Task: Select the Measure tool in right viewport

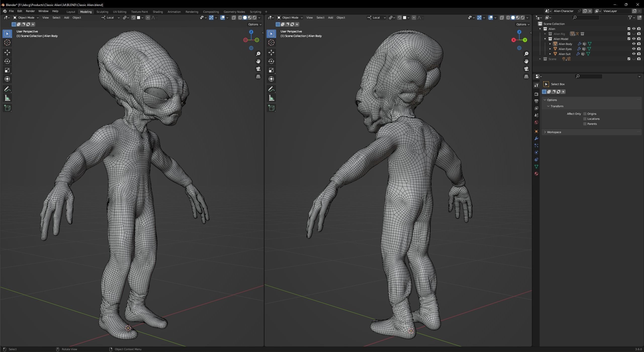Action: point(271,98)
